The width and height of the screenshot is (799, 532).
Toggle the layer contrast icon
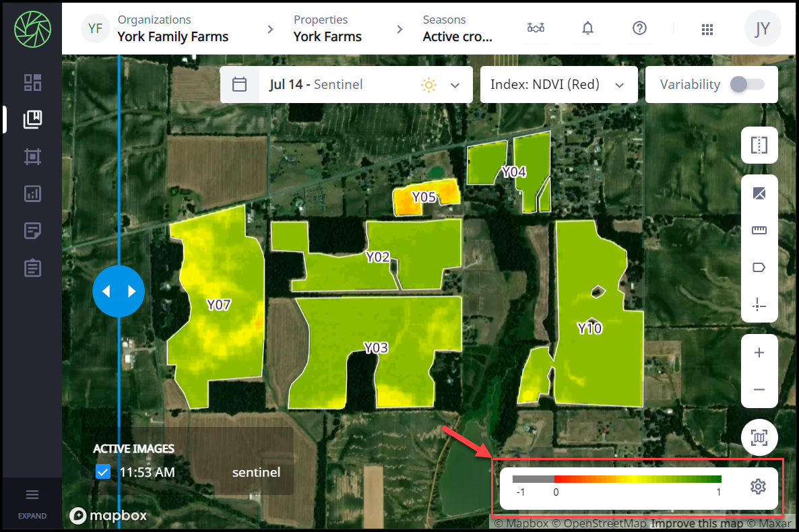[759, 194]
